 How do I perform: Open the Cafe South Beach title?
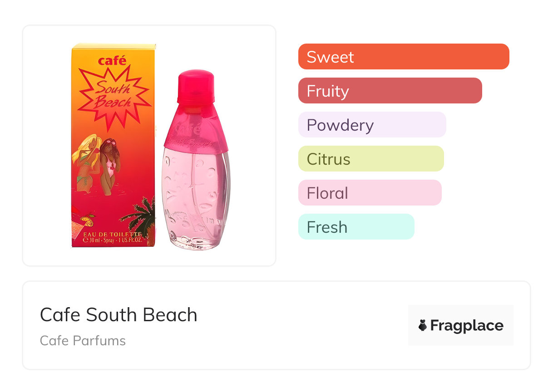pyautogui.click(x=118, y=315)
